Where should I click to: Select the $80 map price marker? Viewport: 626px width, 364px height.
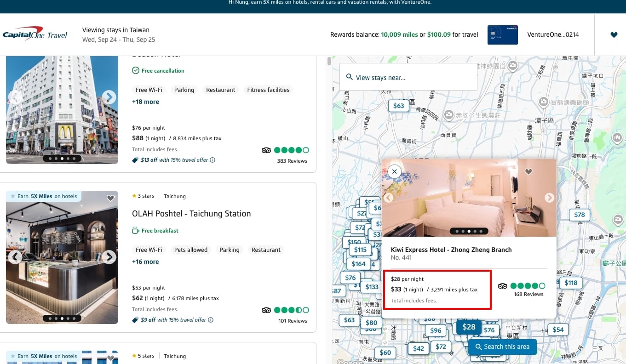[x=371, y=323]
